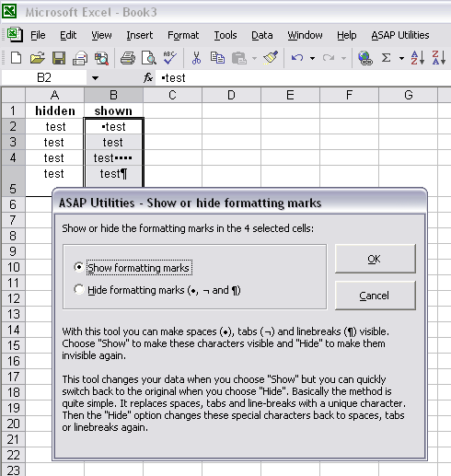The height and width of the screenshot is (476, 451).
Task: Select Hide formatting marks radio button
Action: pyautogui.click(x=79, y=289)
